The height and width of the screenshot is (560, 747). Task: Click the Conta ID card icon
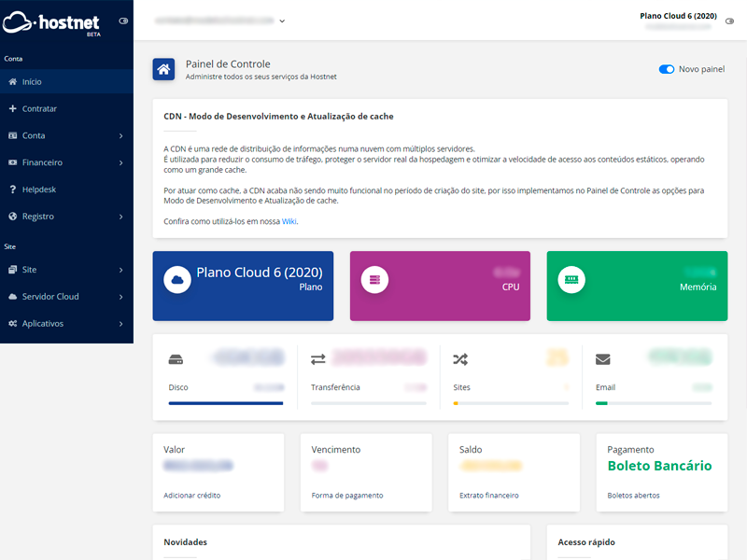point(13,135)
